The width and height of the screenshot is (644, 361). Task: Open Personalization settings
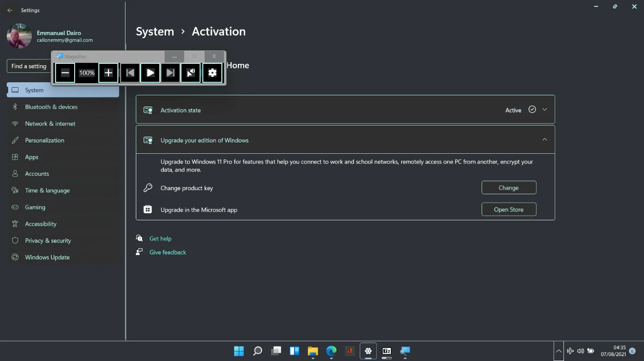click(63, 140)
